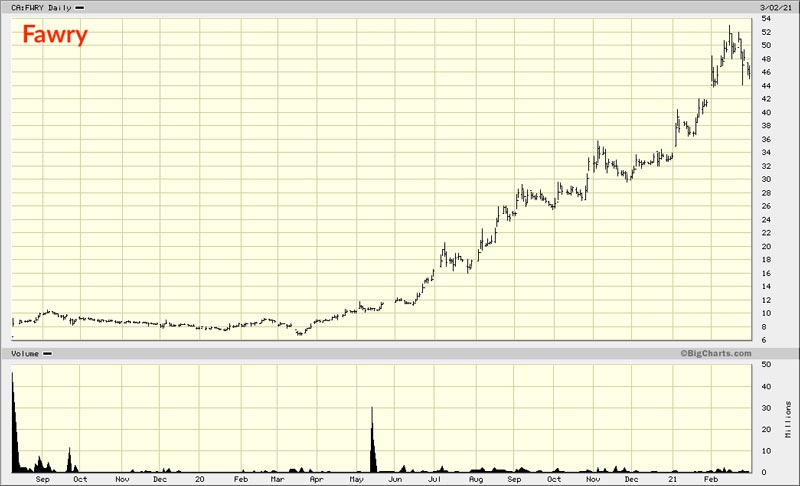Screen dimensions: 800x486
Task: Select price axis value 44
Action: pos(766,86)
